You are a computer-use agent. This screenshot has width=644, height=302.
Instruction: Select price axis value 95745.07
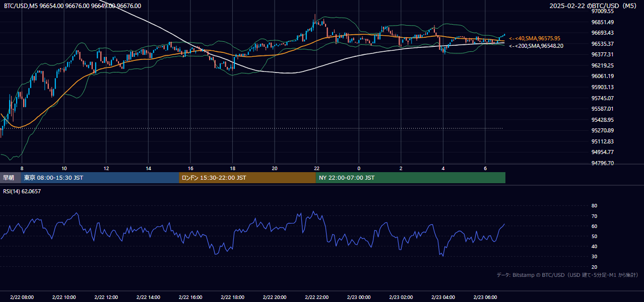coord(602,98)
